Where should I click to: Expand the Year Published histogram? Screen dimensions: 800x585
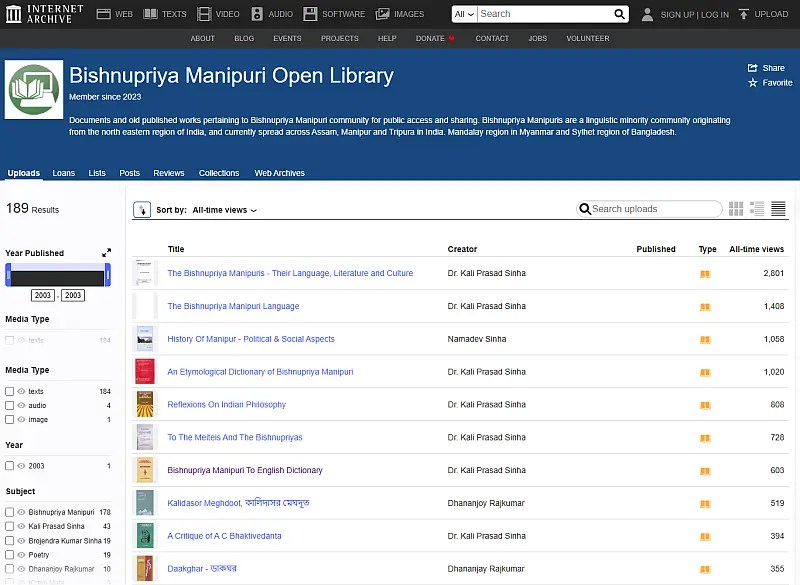point(106,252)
